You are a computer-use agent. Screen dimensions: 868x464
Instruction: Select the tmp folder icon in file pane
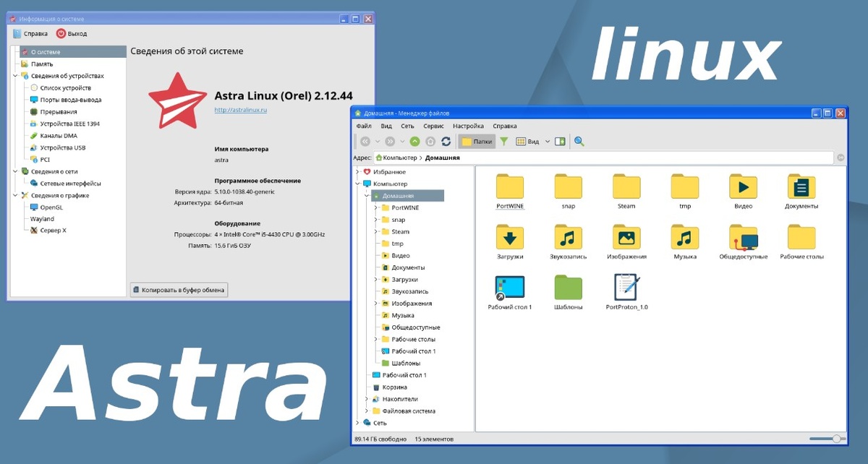pos(685,186)
